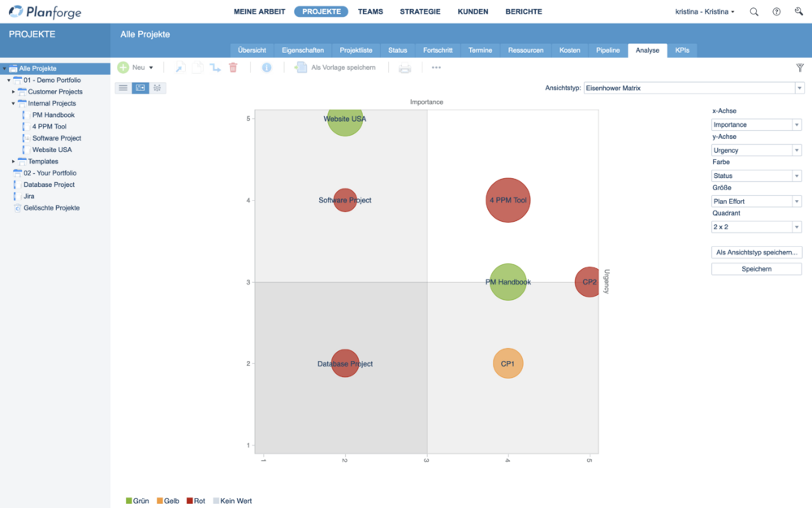This screenshot has width=812, height=508.
Task: Click the printer icon in toolbar
Action: (404, 67)
